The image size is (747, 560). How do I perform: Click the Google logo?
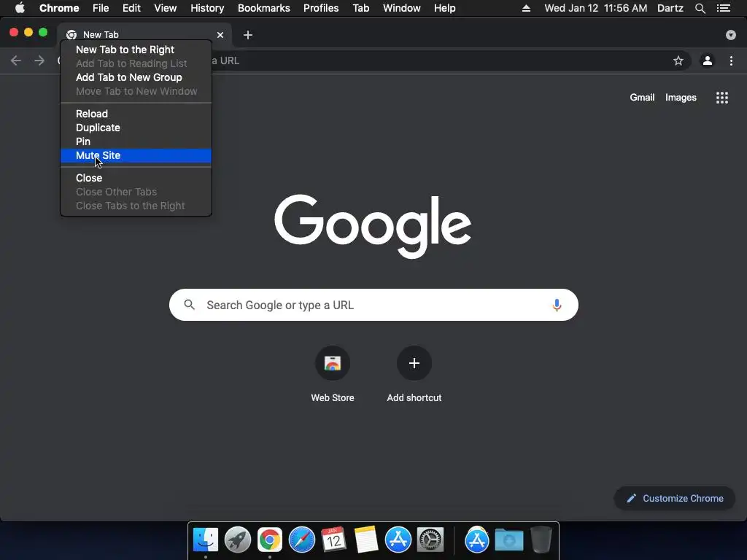pyautogui.click(x=373, y=226)
